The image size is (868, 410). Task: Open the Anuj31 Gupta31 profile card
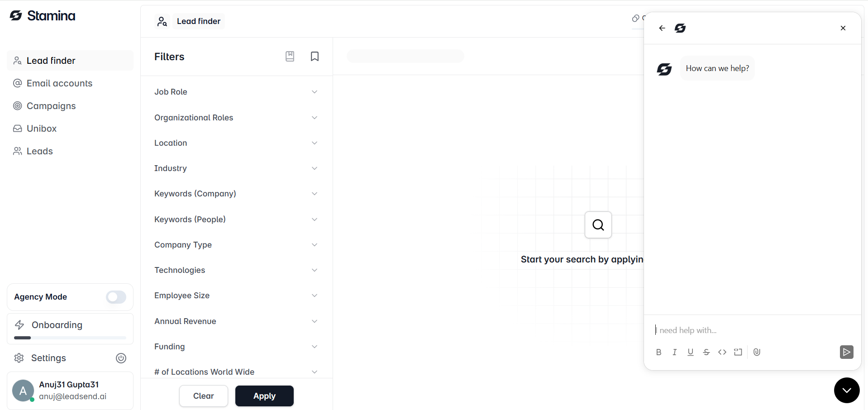click(70, 391)
